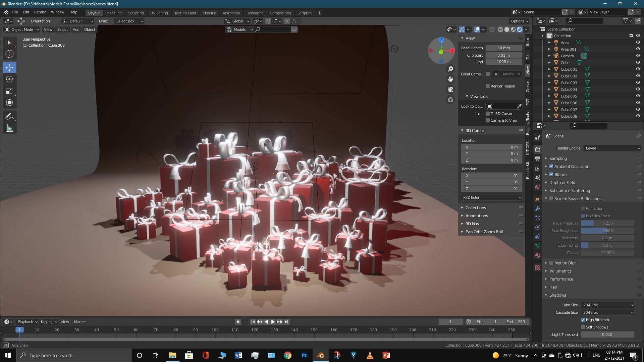Switch to rendered viewport shading
This screenshot has width=644, height=362.
[520, 29]
